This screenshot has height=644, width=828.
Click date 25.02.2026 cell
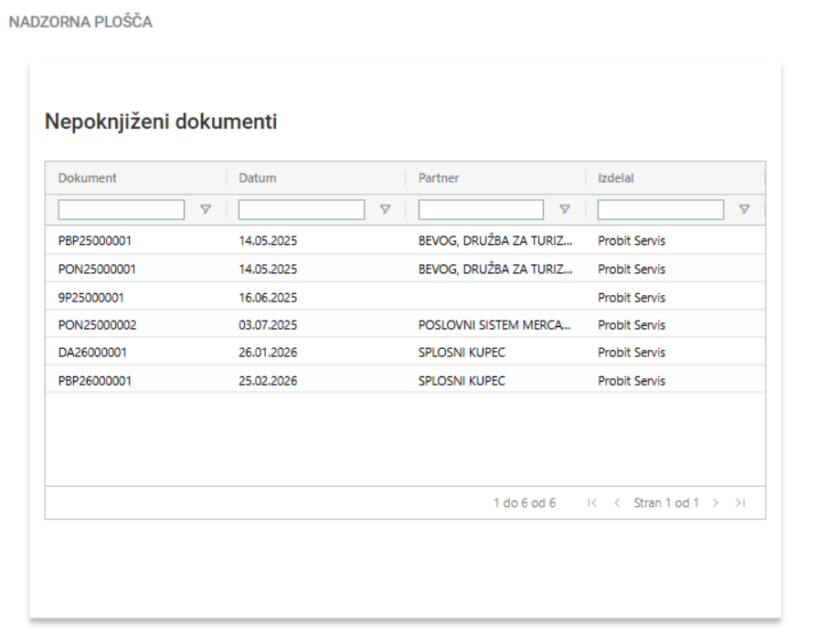pyautogui.click(x=268, y=381)
